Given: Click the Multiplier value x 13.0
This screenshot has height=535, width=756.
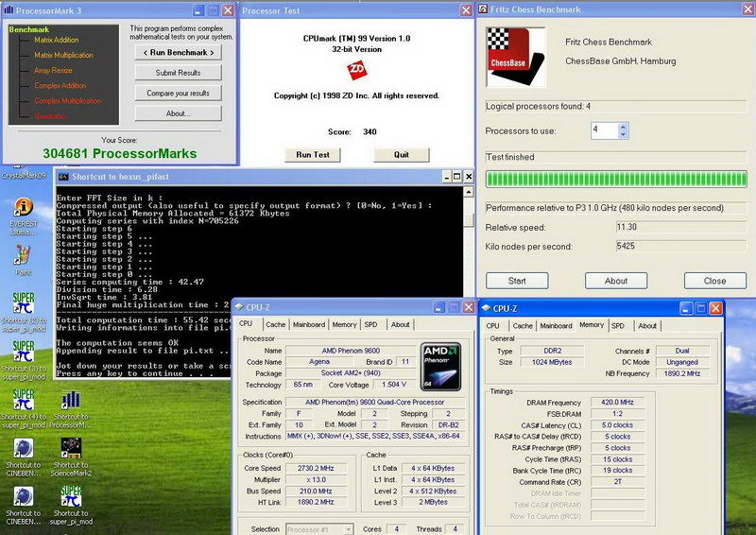Looking at the screenshot, I should tap(316, 479).
